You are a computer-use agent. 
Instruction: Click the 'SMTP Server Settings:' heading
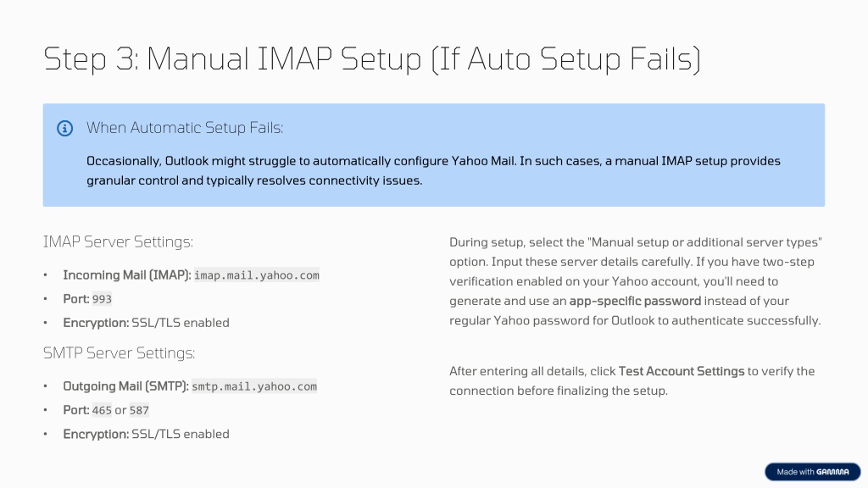[x=119, y=353]
